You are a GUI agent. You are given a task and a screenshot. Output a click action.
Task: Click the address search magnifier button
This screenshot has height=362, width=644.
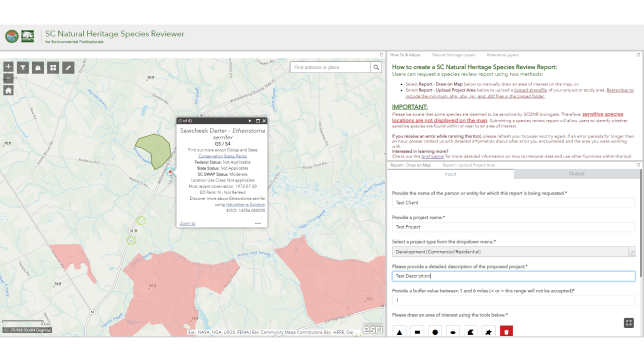tap(376, 67)
